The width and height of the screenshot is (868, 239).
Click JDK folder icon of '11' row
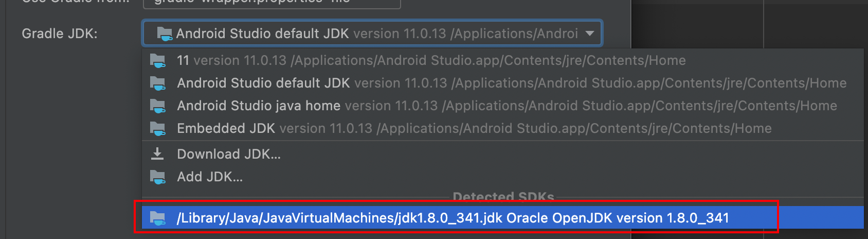[157, 61]
